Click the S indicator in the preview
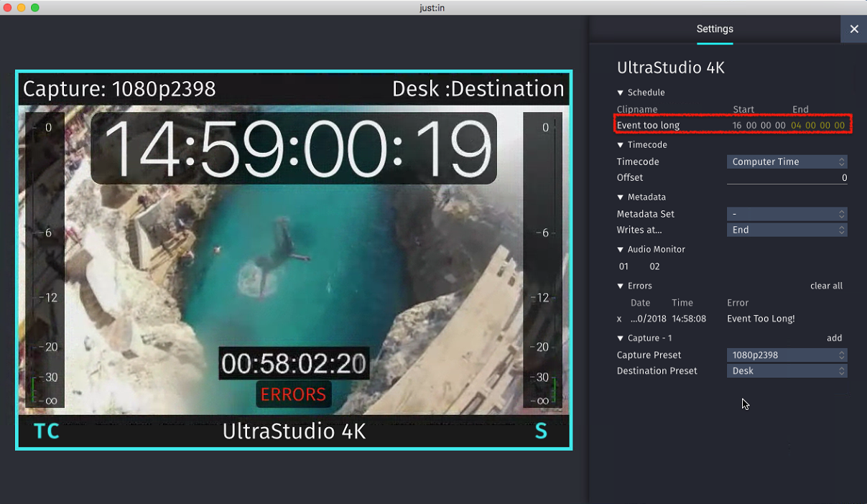This screenshot has width=867, height=504. click(x=541, y=431)
